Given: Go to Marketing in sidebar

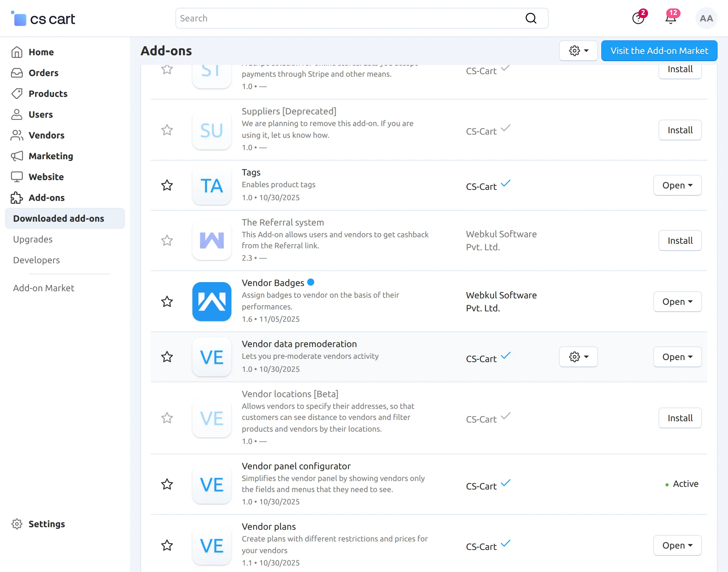Looking at the screenshot, I should click(x=51, y=156).
